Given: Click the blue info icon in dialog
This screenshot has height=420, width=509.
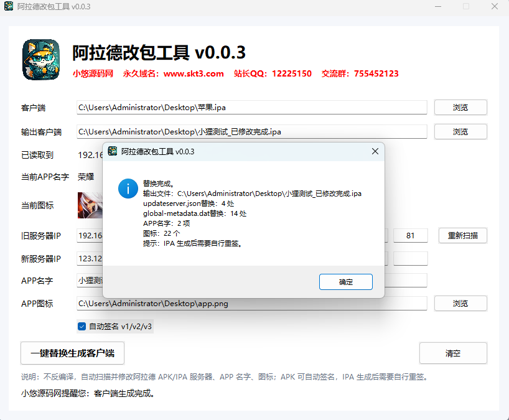Looking at the screenshot, I should pyautogui.click(x=128, y=189).
